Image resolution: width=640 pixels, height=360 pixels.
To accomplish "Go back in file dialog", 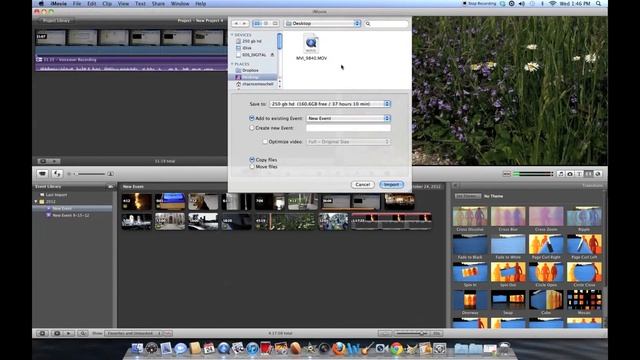I will coord(236,24).
